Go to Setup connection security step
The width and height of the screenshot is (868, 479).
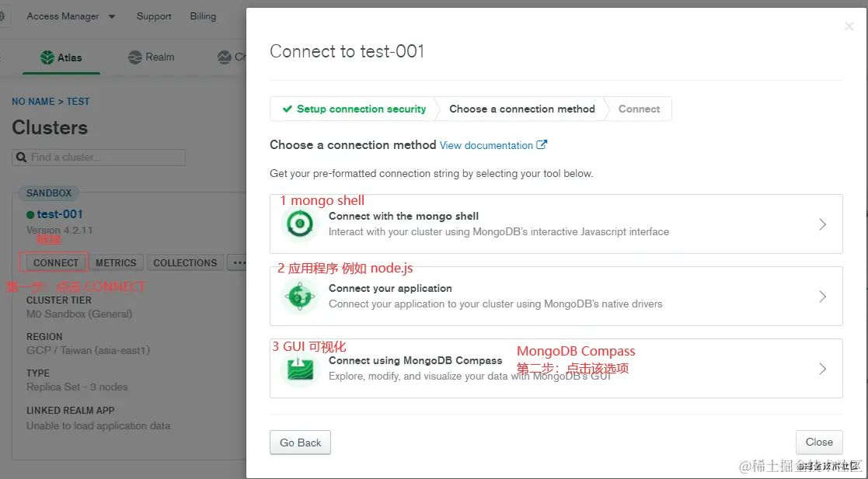pyautogui.click(x=354, y=109)
